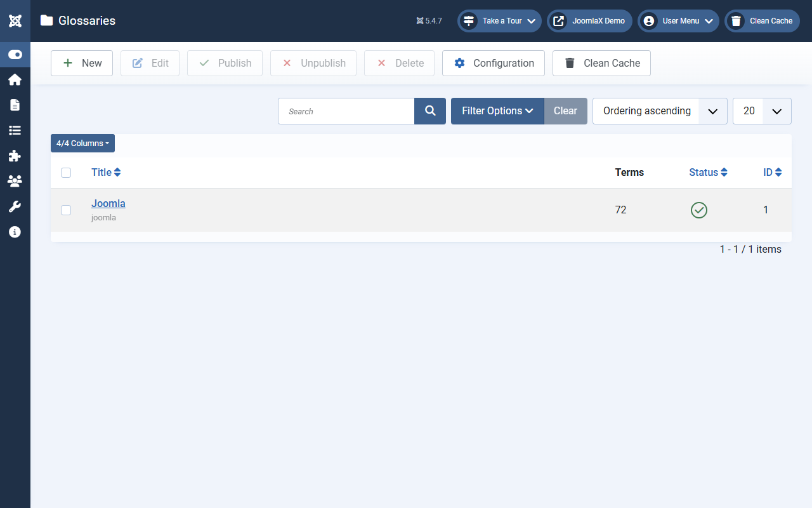Image resolution: width=812 pixels, height=508 pixels.
Task: Click the magnifier search button
Action: tap(430, 111)
